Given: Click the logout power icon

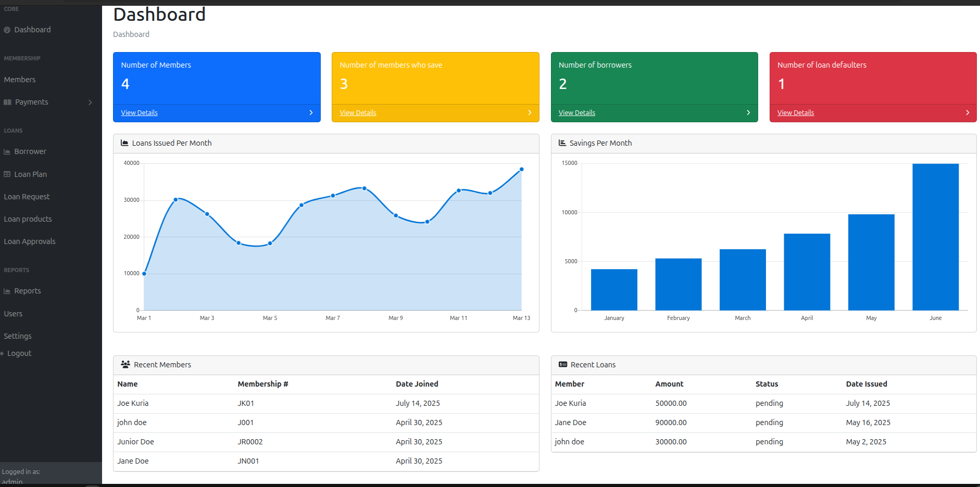Looking at the screenshot, I should coord(5,353).
